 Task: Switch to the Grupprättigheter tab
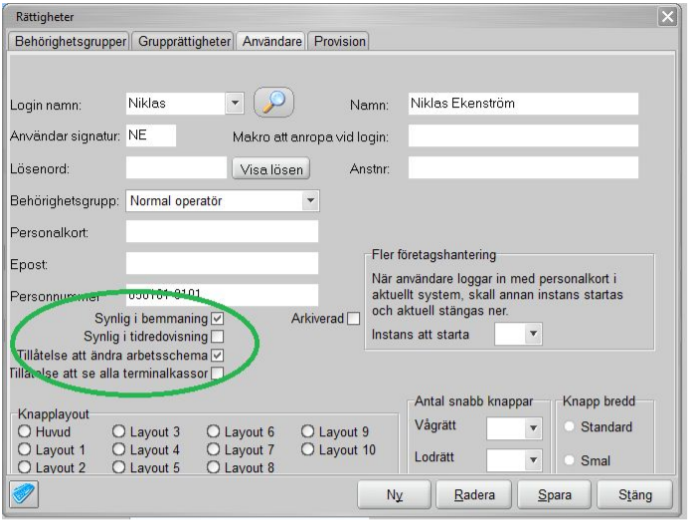coord(185,41)
